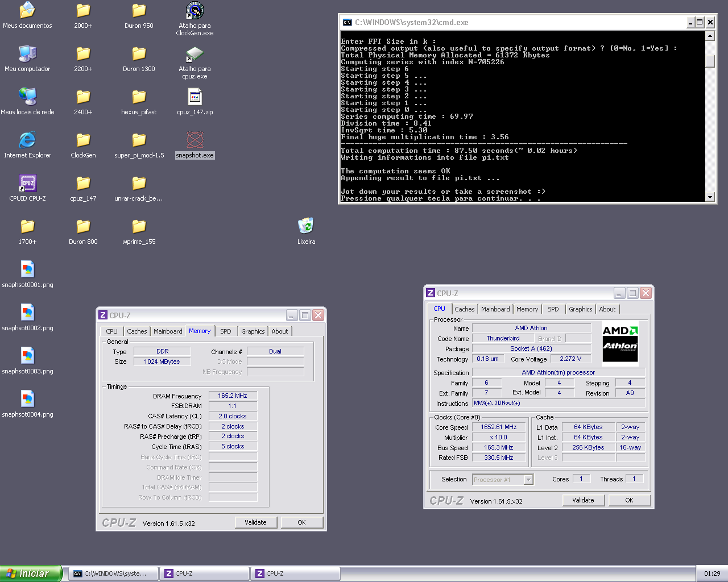Click OK in the Athlon CPU-Z window
Image resolution: width=728 pixels, height=582 pixels.
pyautogui.click(x=629, y=500)
